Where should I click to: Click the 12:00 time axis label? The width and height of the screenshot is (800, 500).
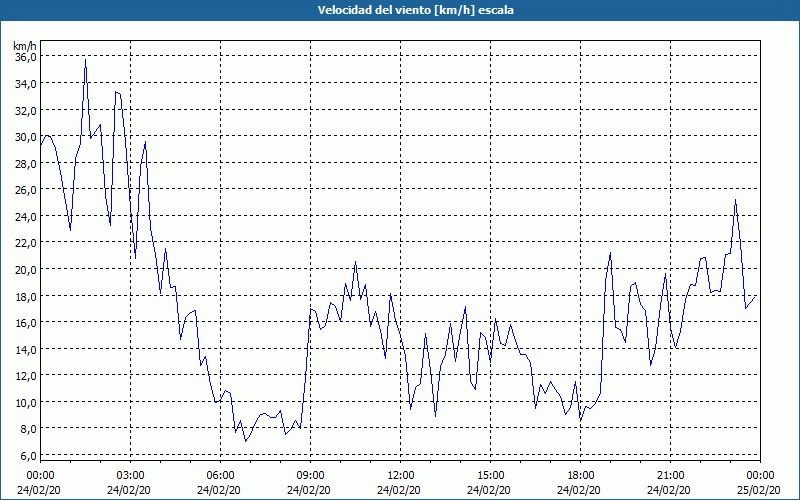(401, 476)
